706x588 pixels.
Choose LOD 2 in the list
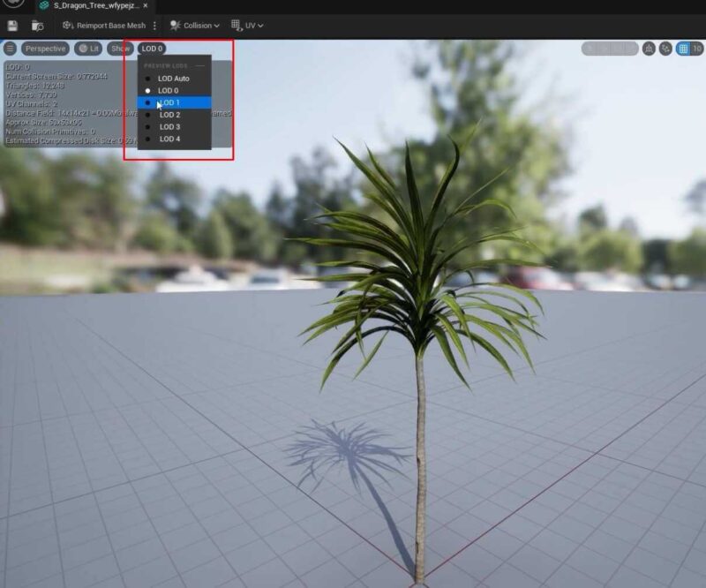pyautogui.click(x=169, y=115)
